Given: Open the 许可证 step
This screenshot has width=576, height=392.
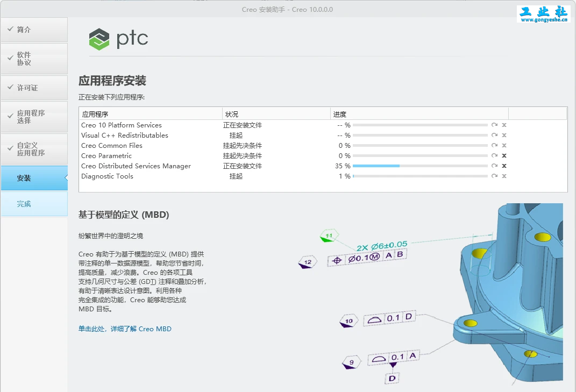Looking at the screenshot, I should click(x=34, y=88).
